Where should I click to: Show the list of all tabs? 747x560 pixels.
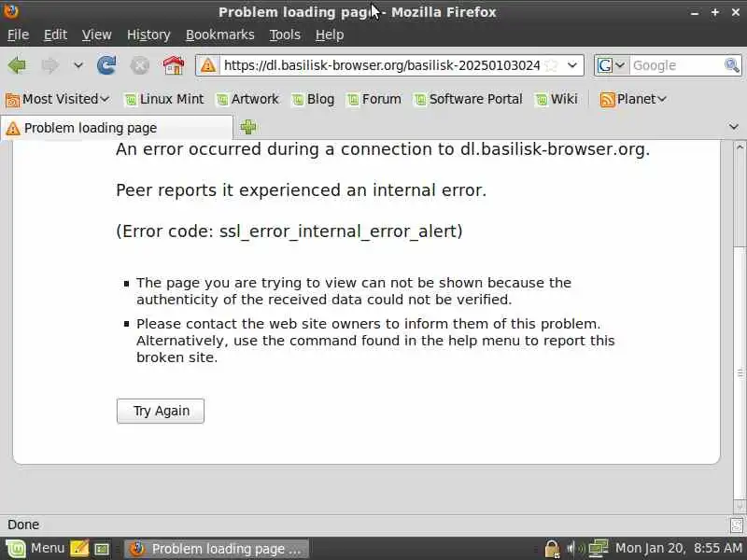point(734,127)
